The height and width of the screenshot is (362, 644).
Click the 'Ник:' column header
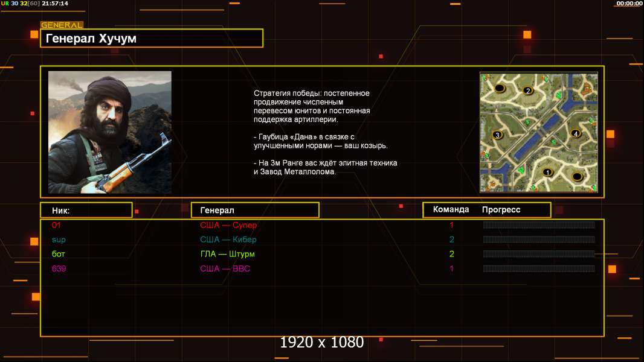[x=86, y=211]
